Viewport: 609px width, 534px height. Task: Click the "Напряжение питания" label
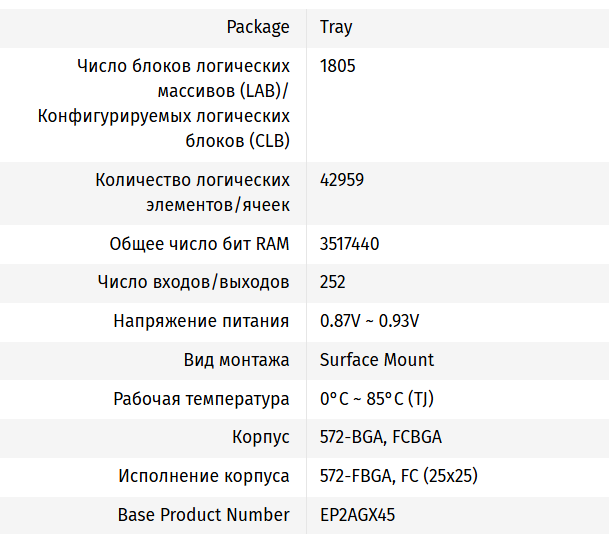[x=201, y=321]
